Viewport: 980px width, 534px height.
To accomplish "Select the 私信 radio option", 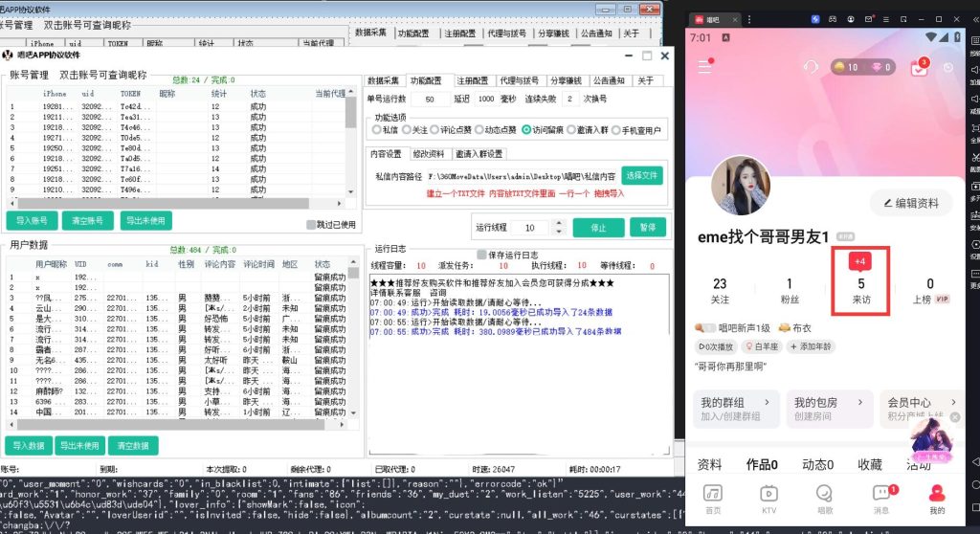I will pos(377,129).
